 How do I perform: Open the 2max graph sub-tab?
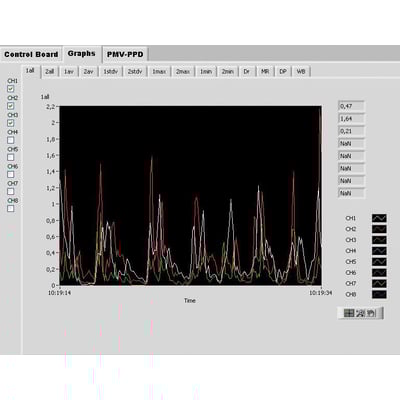(183, 72)
